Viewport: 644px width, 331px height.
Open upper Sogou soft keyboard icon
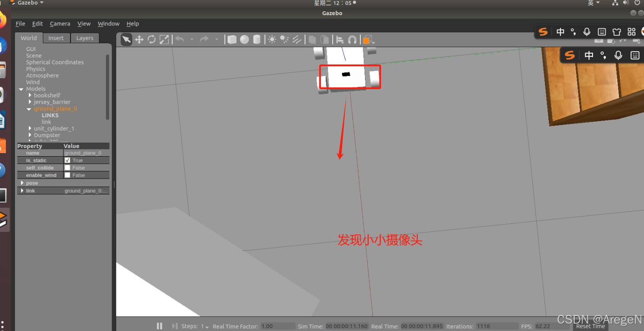(x=602, y=32)
